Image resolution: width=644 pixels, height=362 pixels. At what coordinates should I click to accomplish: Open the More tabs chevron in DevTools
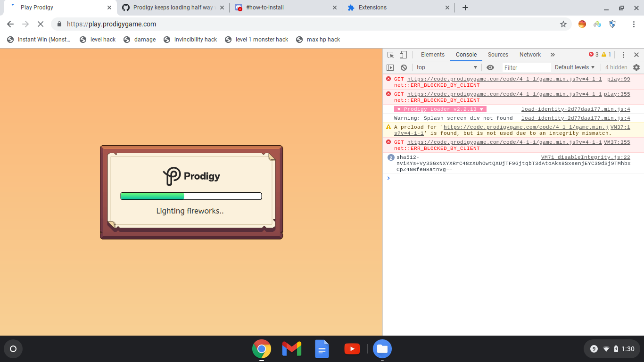(x=552, y=54)
